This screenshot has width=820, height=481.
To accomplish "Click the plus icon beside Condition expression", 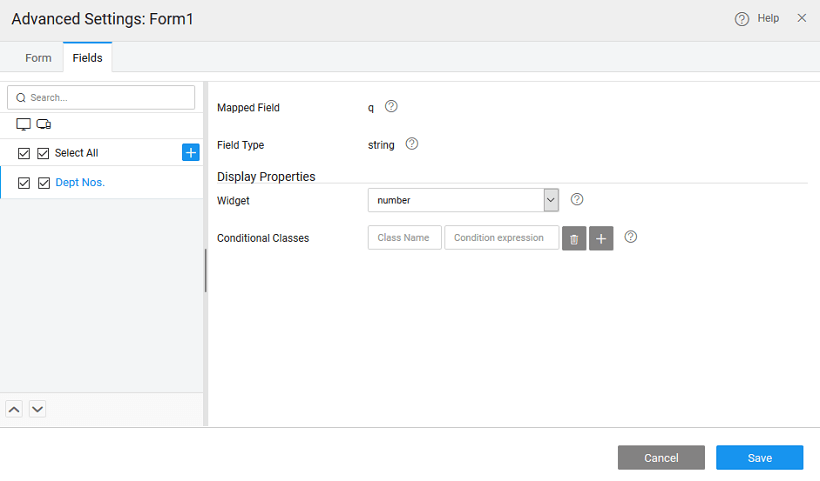I will coord(601,238).
